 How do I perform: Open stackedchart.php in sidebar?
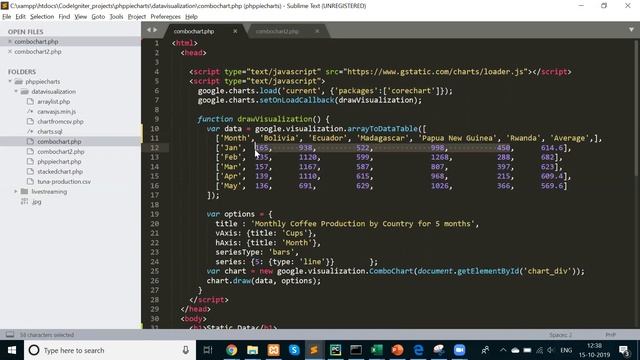(60, 171)
